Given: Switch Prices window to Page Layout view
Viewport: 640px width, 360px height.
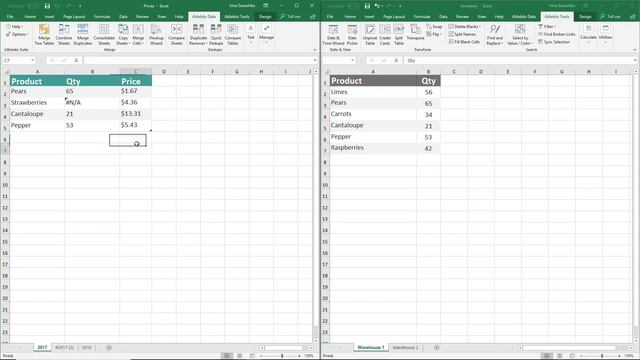Looking at the screenshot, I should (240, 356).
